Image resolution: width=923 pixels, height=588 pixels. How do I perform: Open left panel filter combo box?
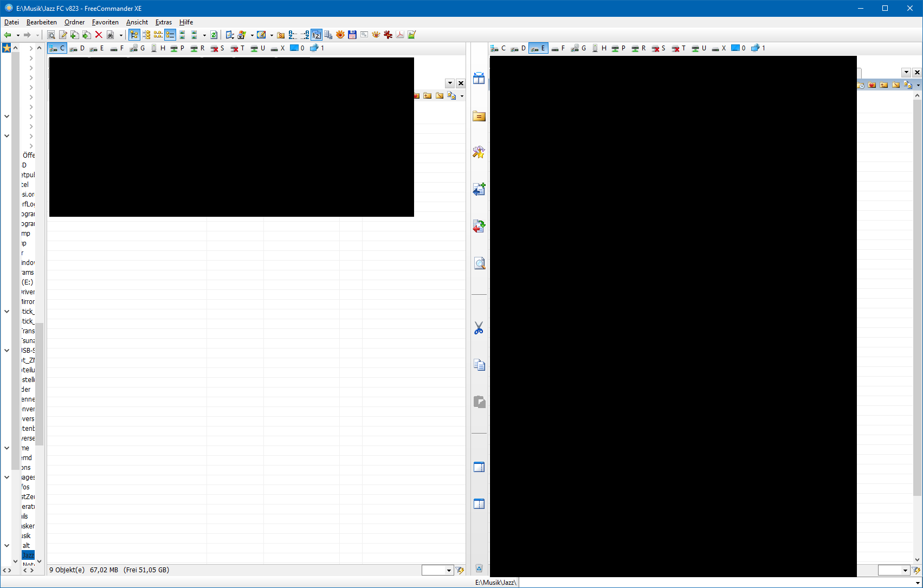pyautogui.click(x=437, y=570)
